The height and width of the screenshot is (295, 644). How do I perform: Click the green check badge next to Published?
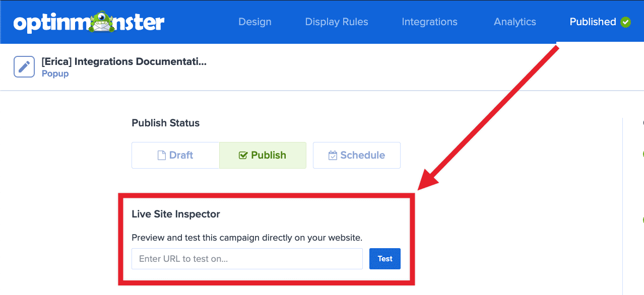point(625,22)
